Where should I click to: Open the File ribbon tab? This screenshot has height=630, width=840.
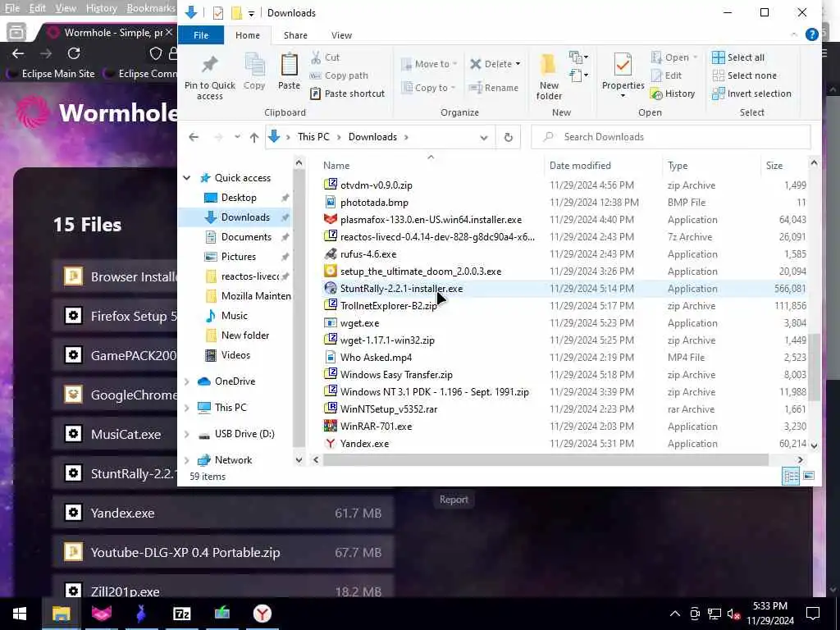[x=201, y=35]
